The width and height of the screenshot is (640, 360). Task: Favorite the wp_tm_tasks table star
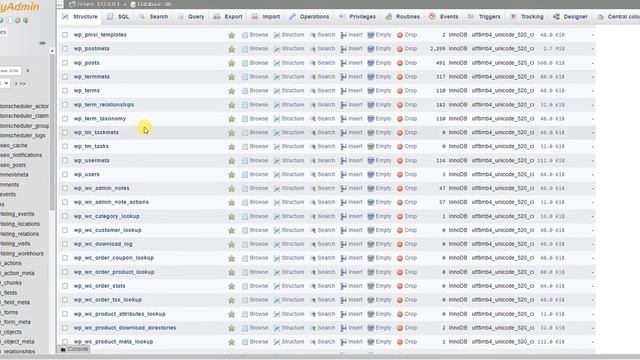coord(231,147)
